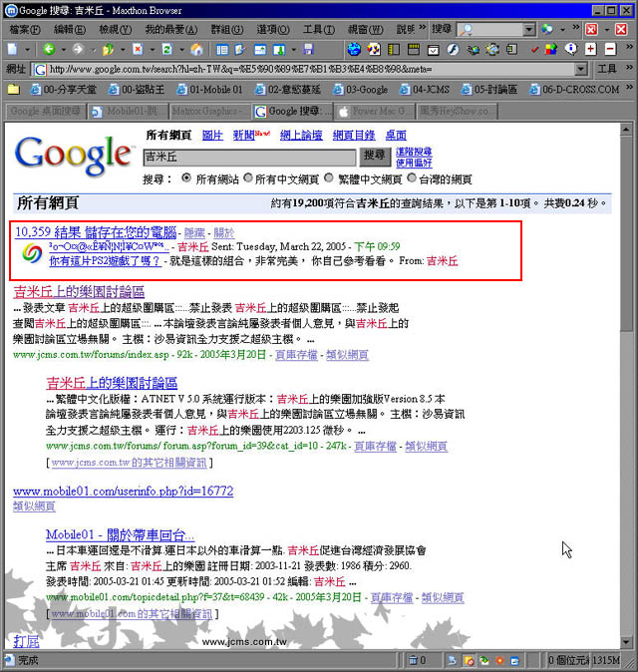Click red X close tab icon

[621, 29]
